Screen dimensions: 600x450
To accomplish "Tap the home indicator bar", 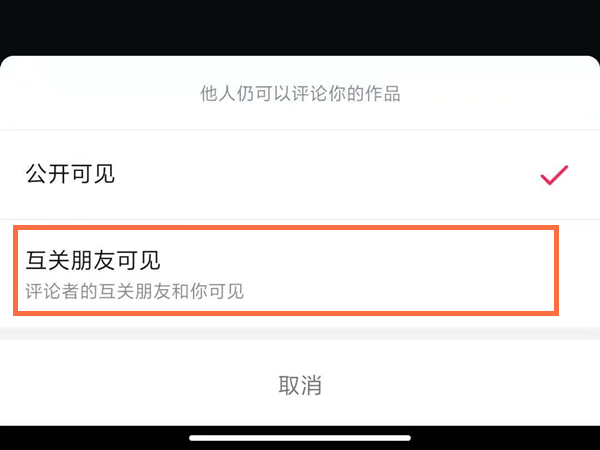I will [x=300, y=437].
